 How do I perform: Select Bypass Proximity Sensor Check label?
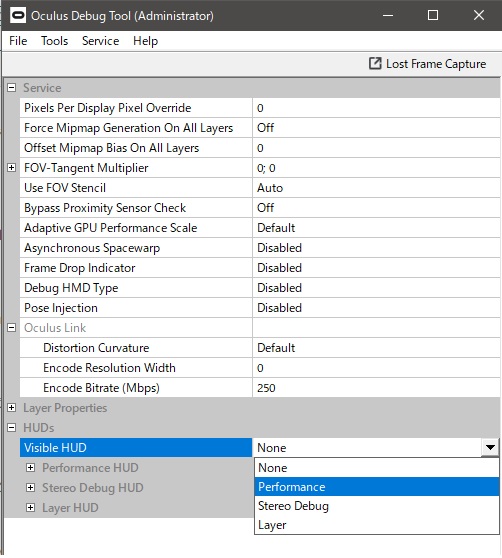pos(105,208)
